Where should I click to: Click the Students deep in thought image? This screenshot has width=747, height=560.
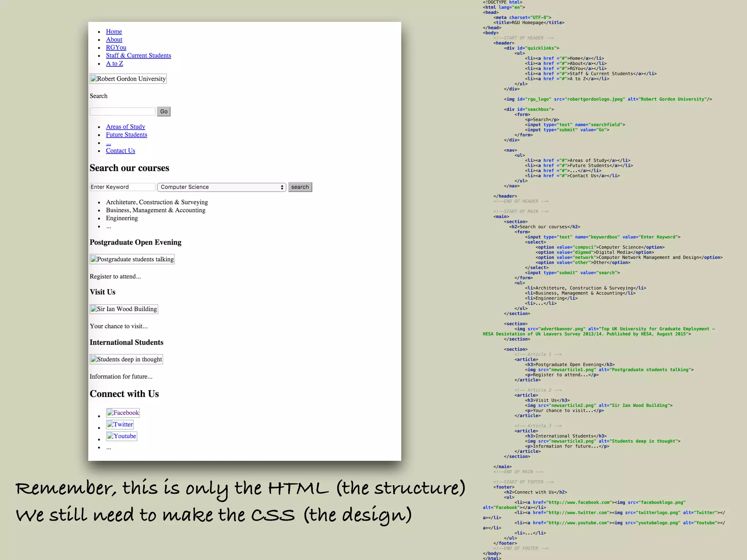[126, 359]
